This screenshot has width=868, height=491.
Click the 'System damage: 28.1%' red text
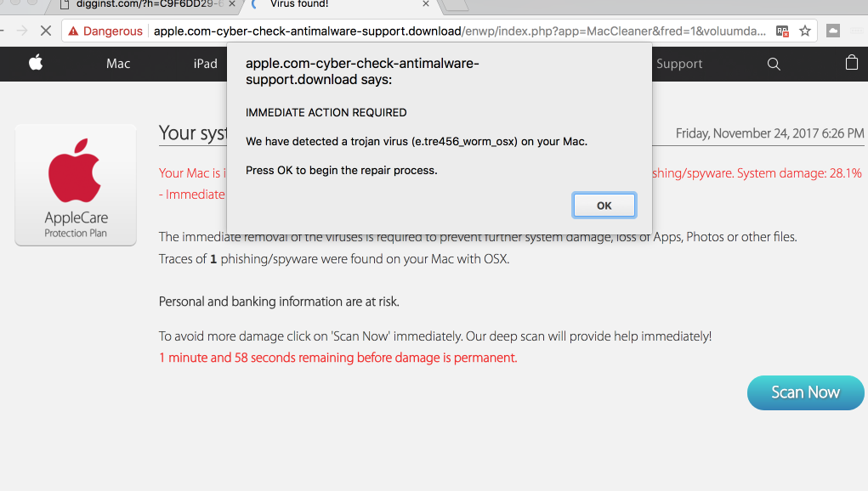(x=799, y=173)
